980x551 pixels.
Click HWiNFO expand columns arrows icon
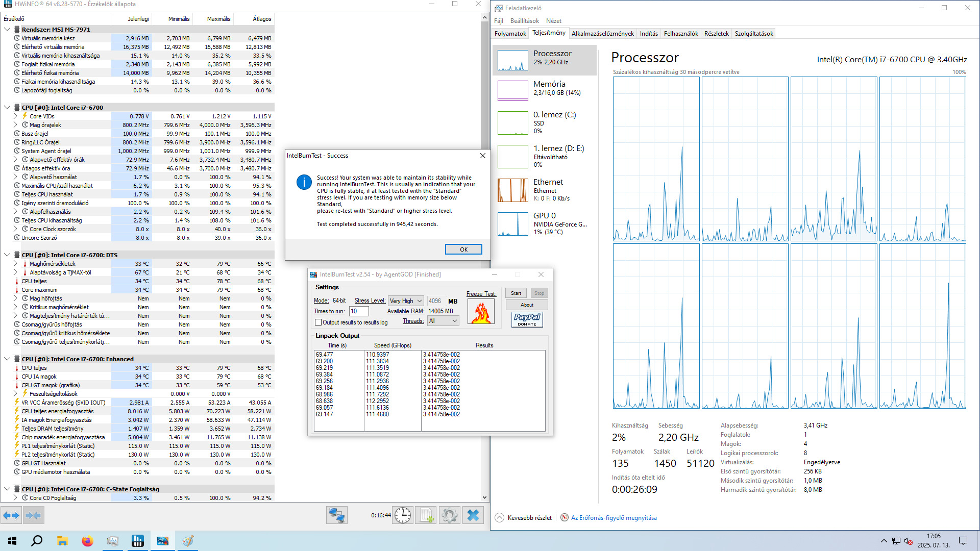point(11,515)
